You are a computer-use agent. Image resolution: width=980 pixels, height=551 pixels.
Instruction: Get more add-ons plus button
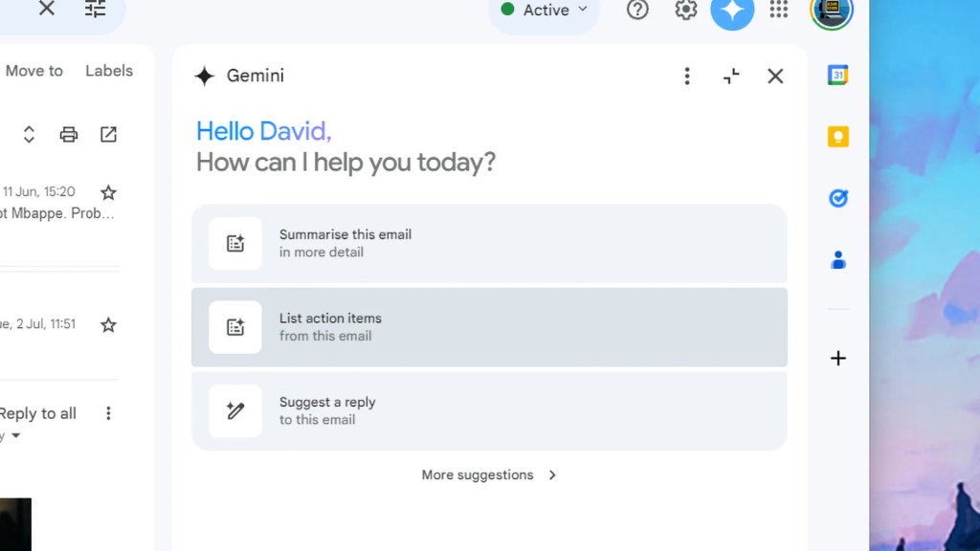tap(838, 359)
